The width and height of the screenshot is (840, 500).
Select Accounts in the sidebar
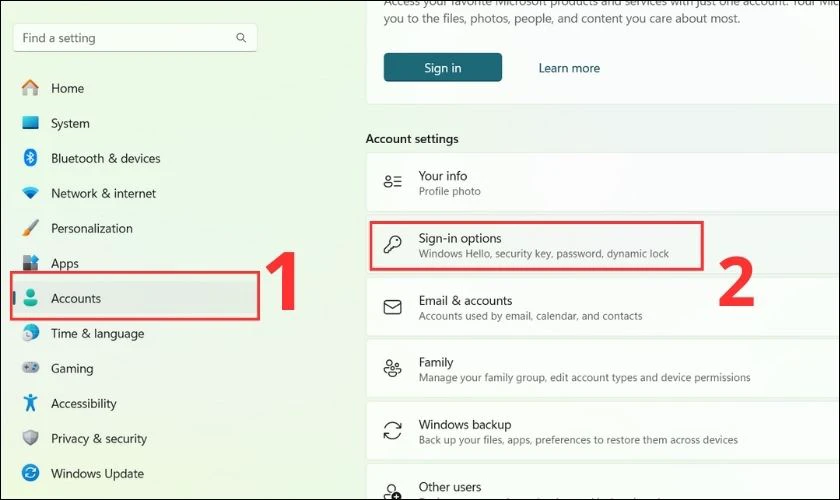pyautogui.click(x=76, y=298)
